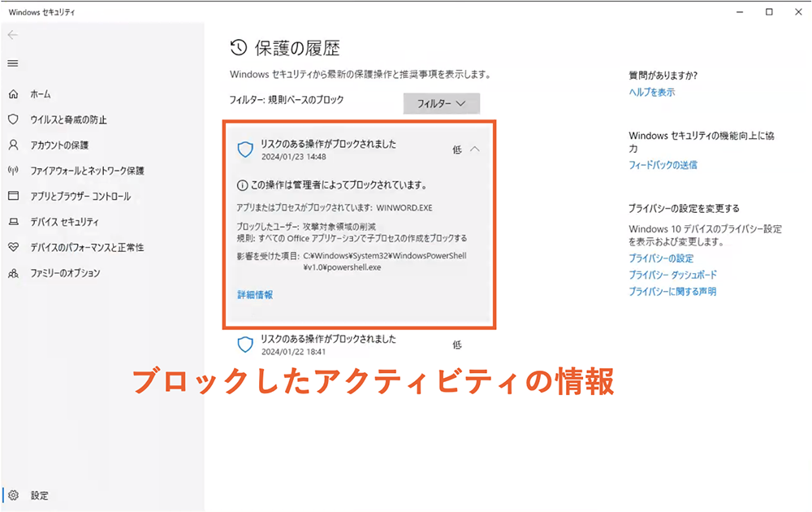Minimize the Windows セキュリティ window
The height and width of the screenshot is (512, 812).
point(740,12)
